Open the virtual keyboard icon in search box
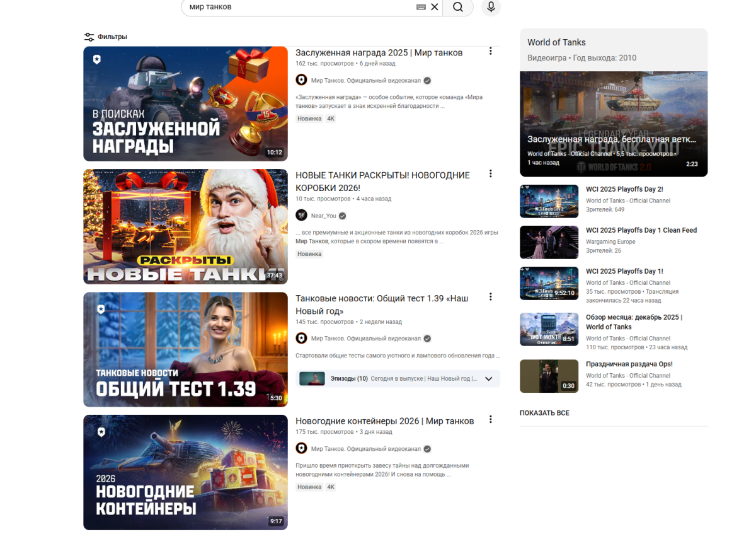Screen dimensions: 756x534 point(421,7)
